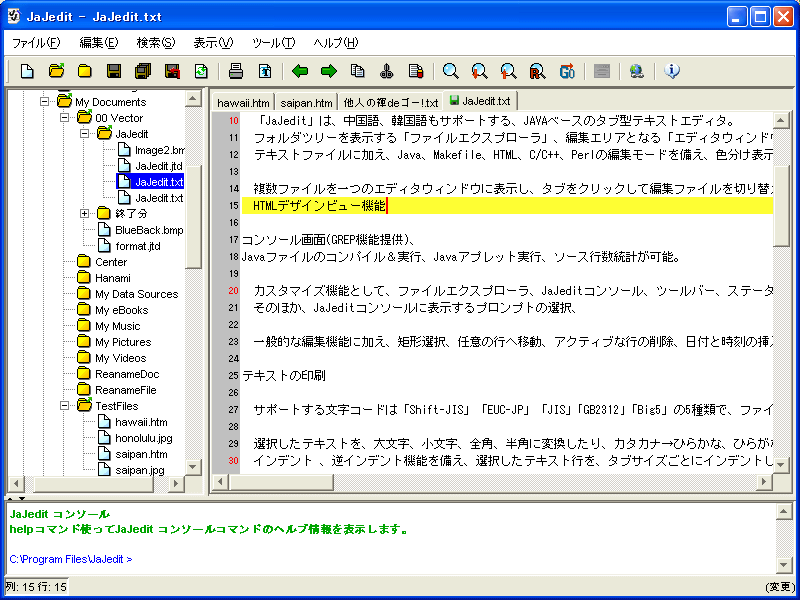The height and width of the screenshot is (600, 800).
Task: Open the ファイル(F) menu
Action: tap(36, 43)
